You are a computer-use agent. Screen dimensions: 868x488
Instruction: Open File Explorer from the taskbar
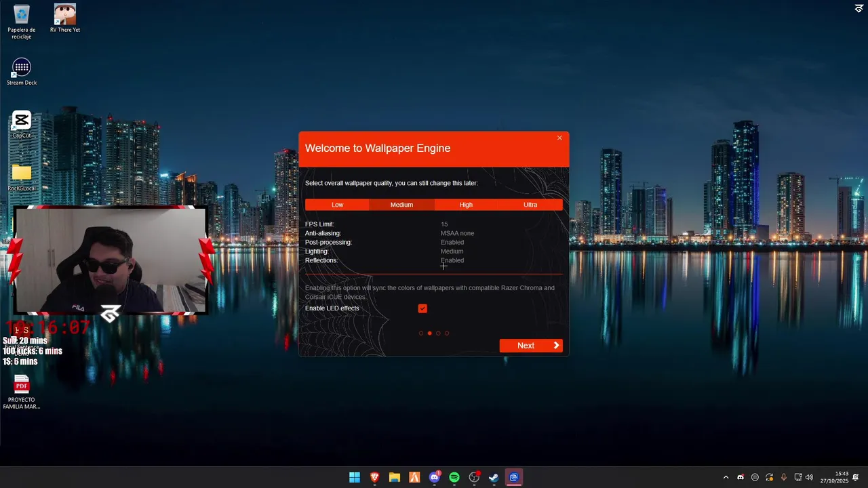pos(394,477)
